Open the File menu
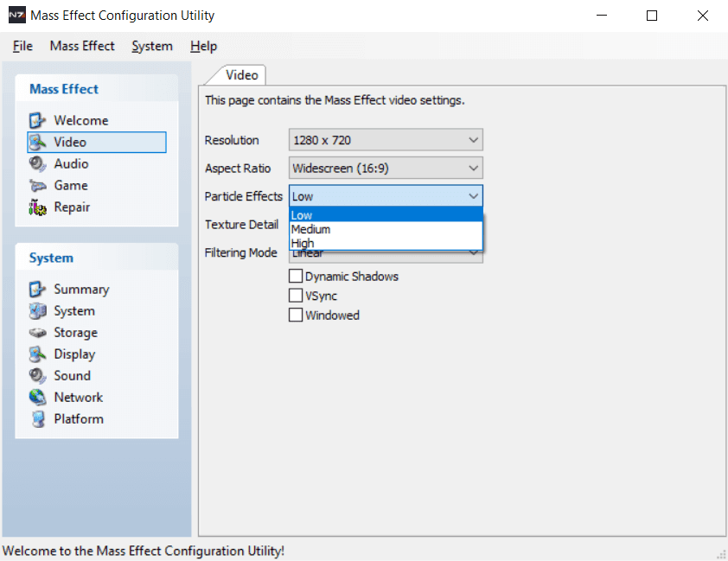 coord(22,46)
